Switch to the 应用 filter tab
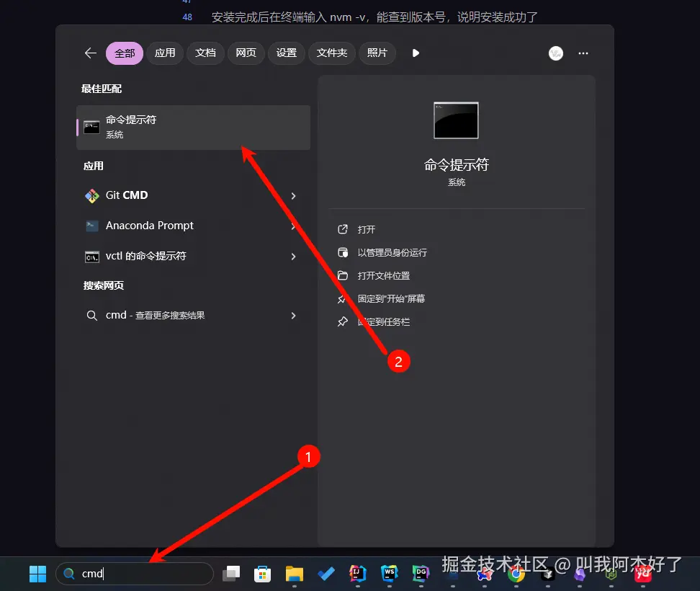Screen dimensions: 700x591 pyautogui.click(x=165, y=53)
